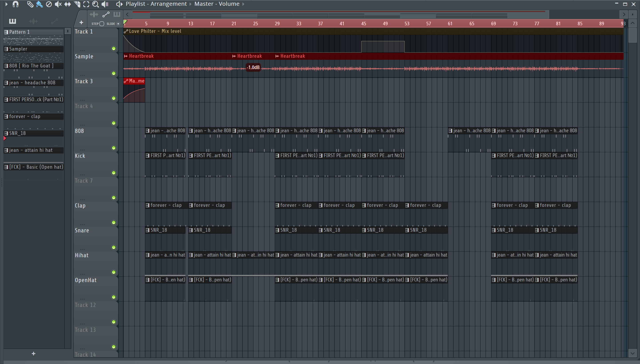Open the dropdown arrow after Master - Volume

coord(243,4)
